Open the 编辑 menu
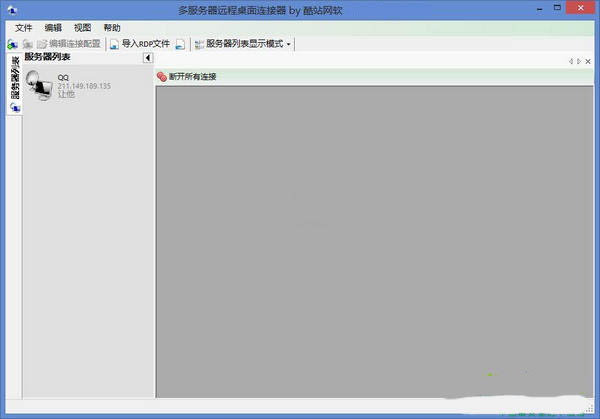The width and height of the screenshot is (600, 419). click(53, 28)
